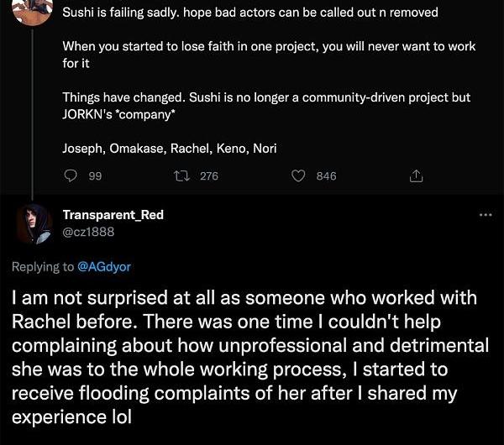The image size is (504, 445).
Task: Open the @AGdyor mention link
Action: point(104,267)
